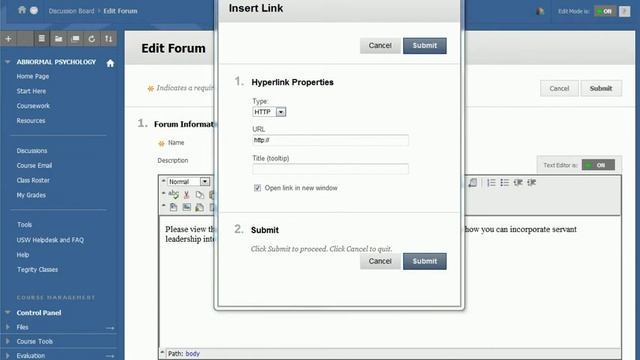Open the Help link in course menu
This screenshot has width=640, height=360.
pyautogui.click(x=23, y=255)
